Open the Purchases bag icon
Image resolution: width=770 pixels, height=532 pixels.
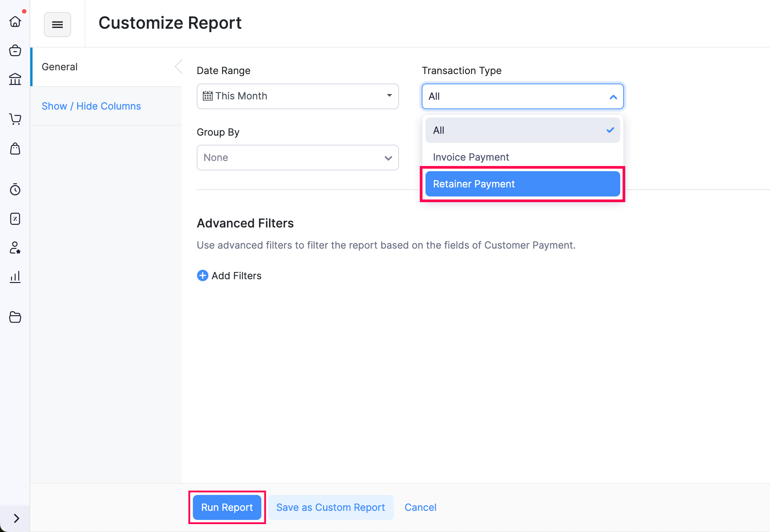15,149
